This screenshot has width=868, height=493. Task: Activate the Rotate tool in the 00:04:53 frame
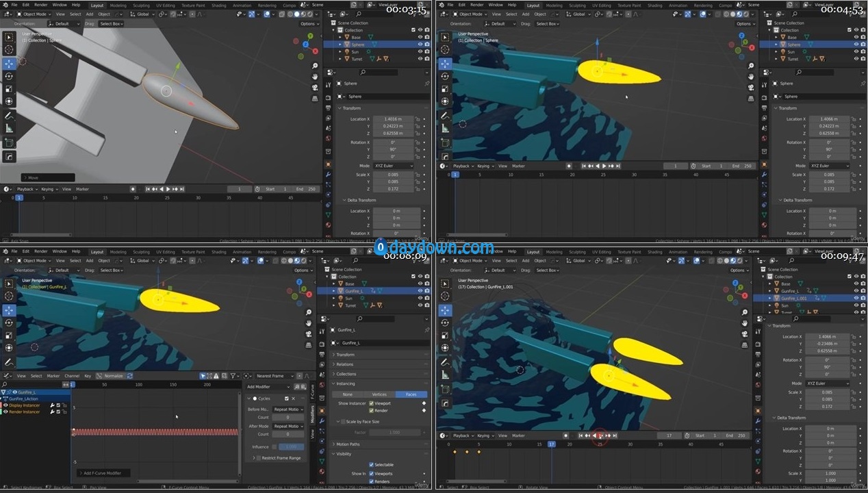click(x=445, y=76)
